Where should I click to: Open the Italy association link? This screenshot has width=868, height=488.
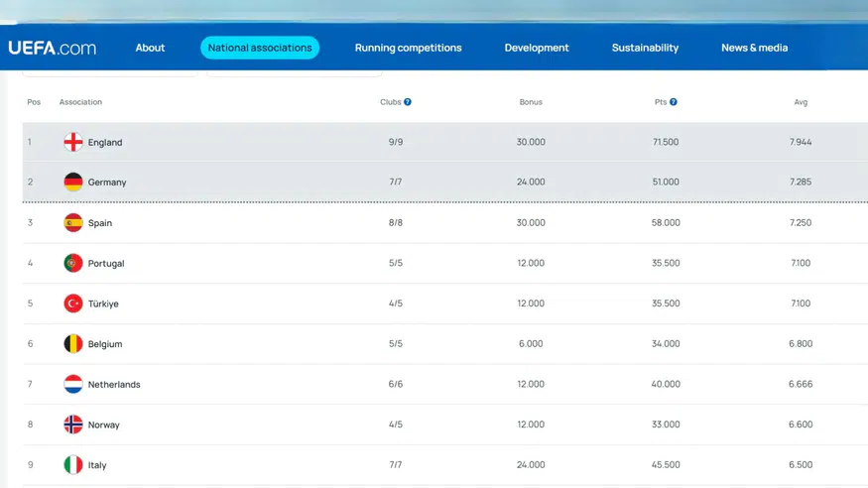pyautogui.click(x=97, y=465)
